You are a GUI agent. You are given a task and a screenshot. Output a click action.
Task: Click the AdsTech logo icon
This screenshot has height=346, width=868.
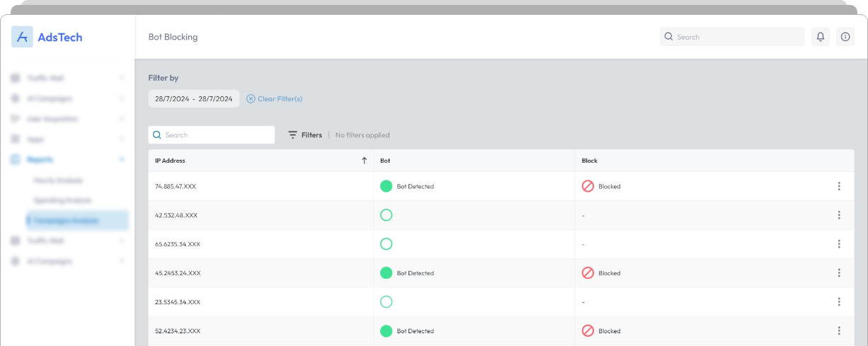coord(22,37)
